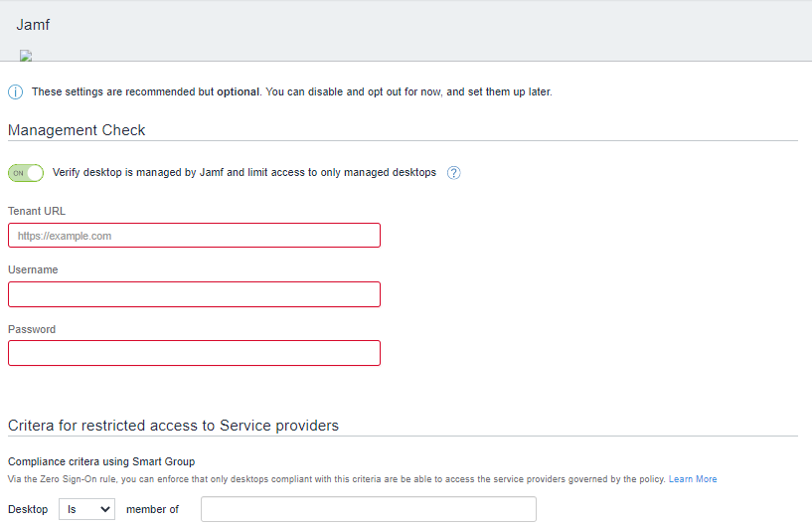Viewport: 812px width, 527px height.
Task: Click the Password label text
Action: 32,329
